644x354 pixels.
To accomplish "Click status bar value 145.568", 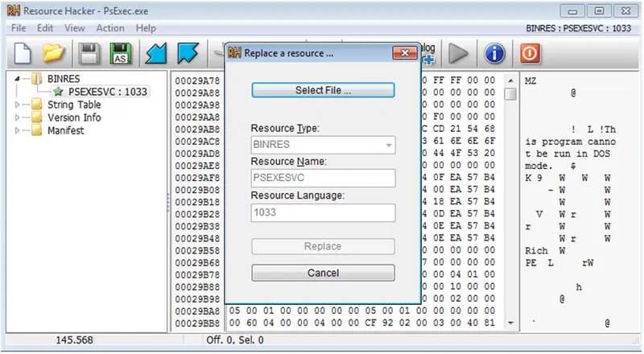I will click(x=74, y=340).
